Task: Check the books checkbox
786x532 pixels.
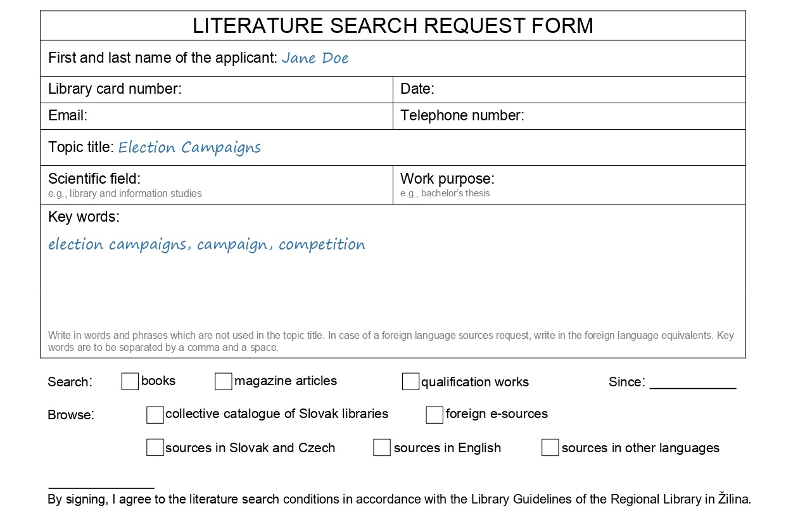Action: click(x=130, y=381)
